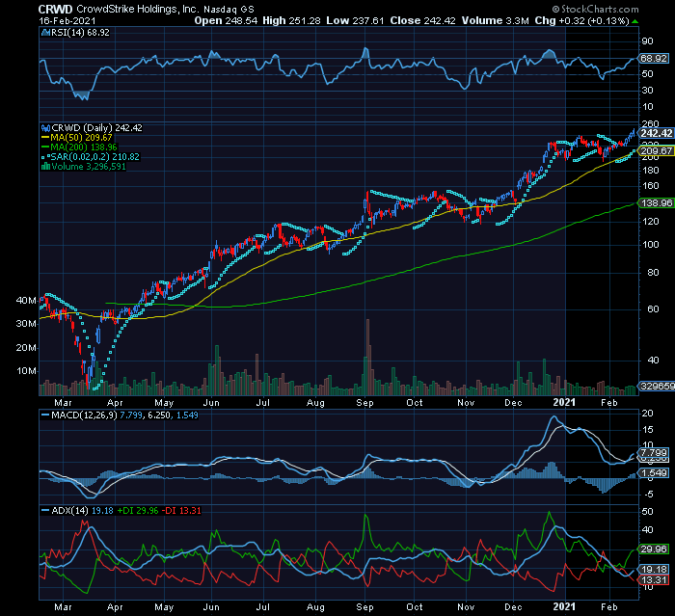This screenshot has width=675, height=616.
Task: Click the volume axis value tag
Action: (x=657, y=387)
